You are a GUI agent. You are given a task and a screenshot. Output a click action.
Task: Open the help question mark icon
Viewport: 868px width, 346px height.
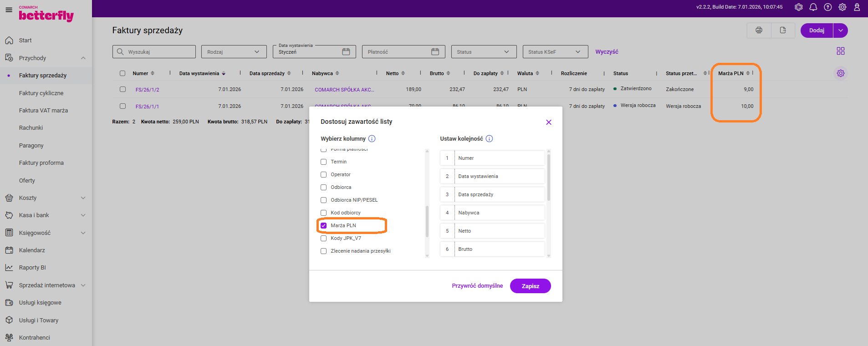(x=827, y=7)
